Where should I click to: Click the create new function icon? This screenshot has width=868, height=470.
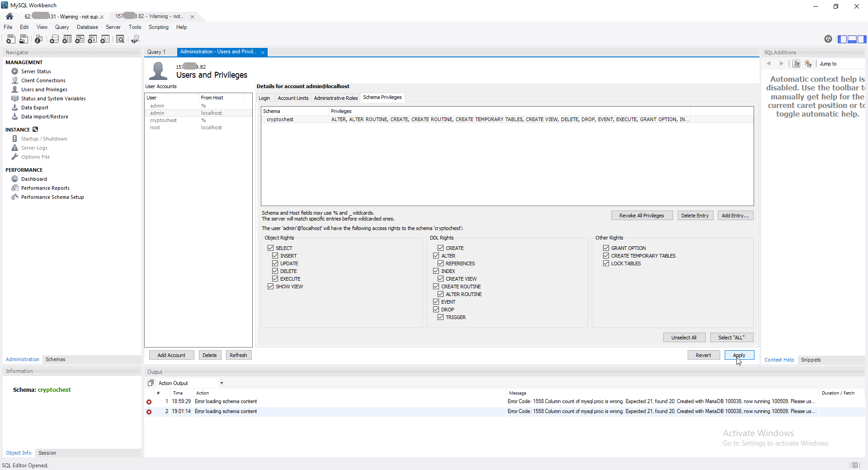point(105,39)
